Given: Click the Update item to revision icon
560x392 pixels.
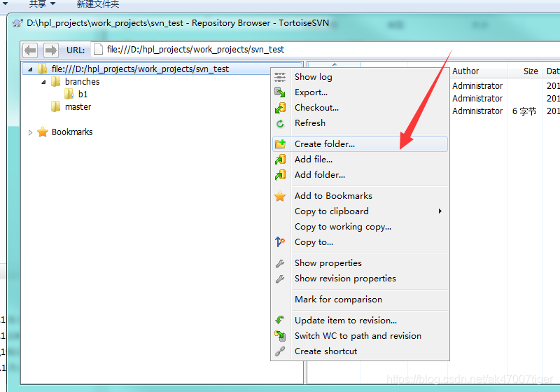Looking at the screenshot, I should click(x=280, y=320).
